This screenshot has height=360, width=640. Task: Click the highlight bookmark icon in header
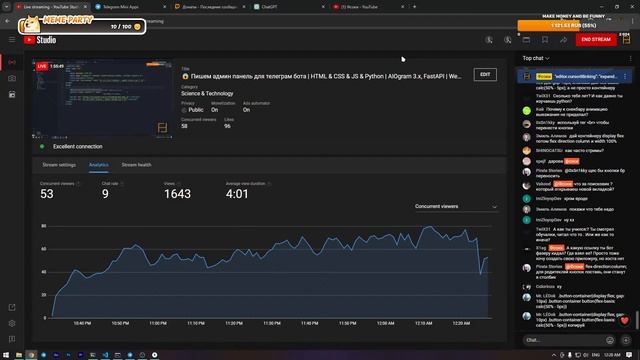click(545, 40)
